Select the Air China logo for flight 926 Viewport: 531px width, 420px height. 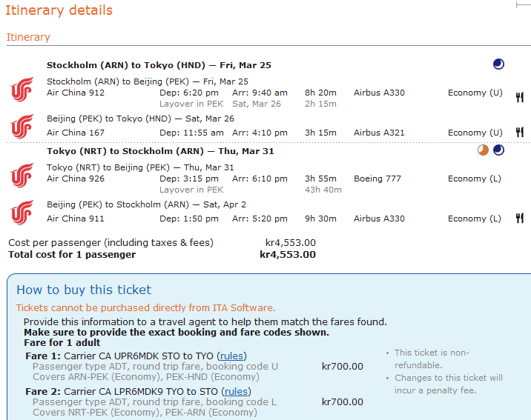click(x=22, y=176)
